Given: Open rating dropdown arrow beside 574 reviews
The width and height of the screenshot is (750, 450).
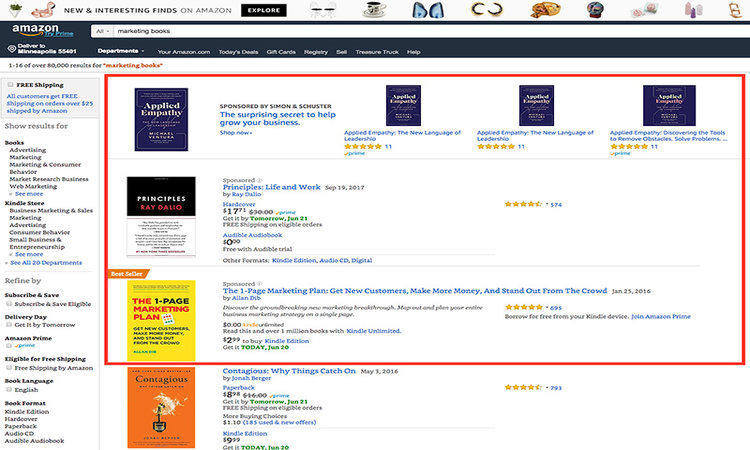Looking at the screenshot, I should (x=547, y=204).
